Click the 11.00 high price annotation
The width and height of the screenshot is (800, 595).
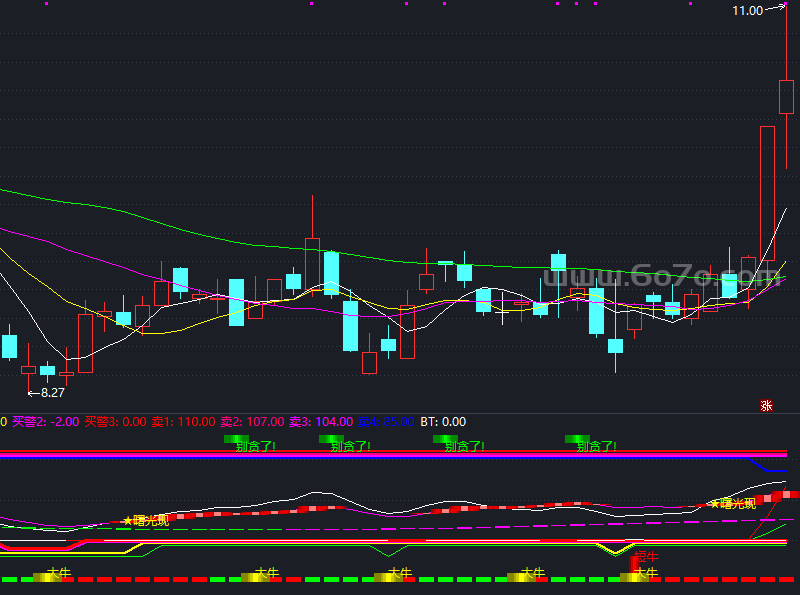pyautogui.click(x=747, y=11)
